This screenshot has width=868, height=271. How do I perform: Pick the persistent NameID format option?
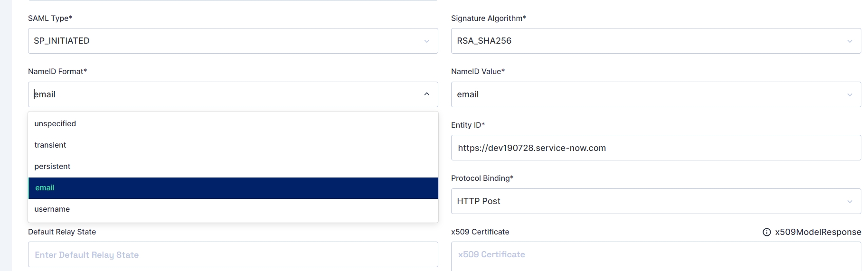pyautogui.click(x=52, y=166)
